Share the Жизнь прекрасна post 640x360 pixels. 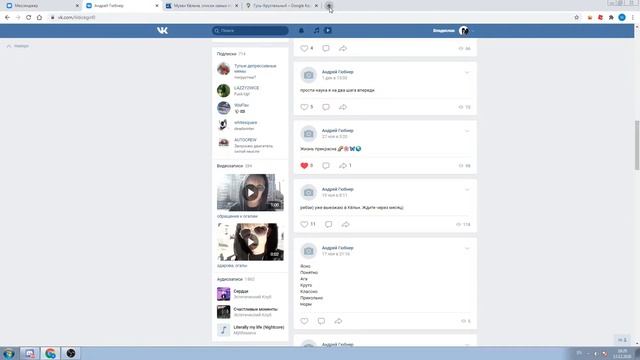tap(343, 166)
